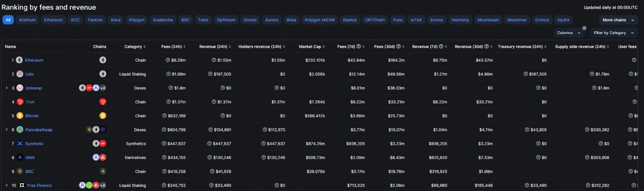This screenshot has height=191, width=644.
Task: Select the Polygon zkEVM chain tab
Action: [x=320, y=20]
